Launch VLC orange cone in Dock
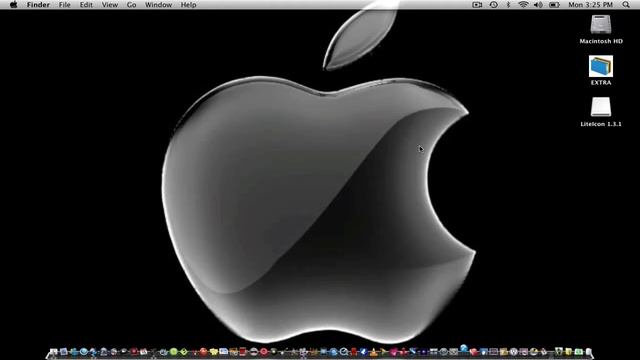 tap(373, 352)
